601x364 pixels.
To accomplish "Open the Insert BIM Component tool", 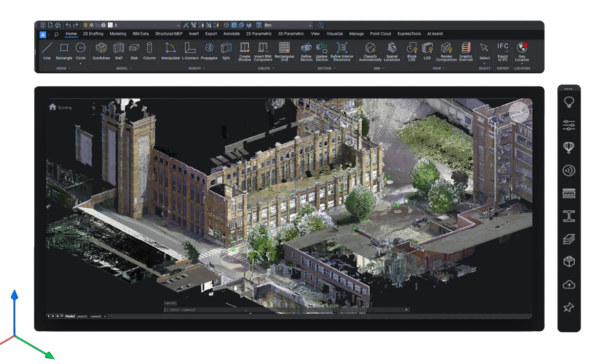I will click(263, 50).
